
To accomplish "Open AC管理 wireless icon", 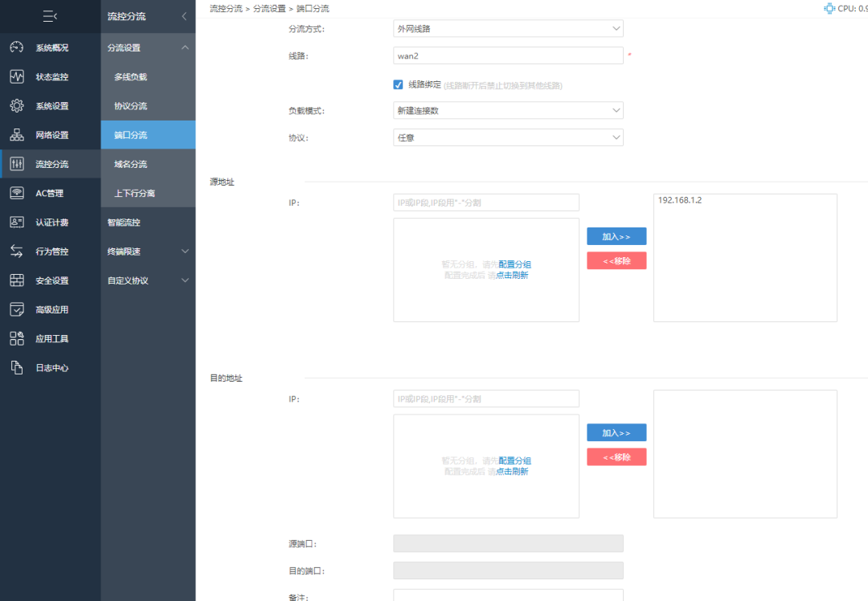I will pyautogui.click(x=17, y=193).
